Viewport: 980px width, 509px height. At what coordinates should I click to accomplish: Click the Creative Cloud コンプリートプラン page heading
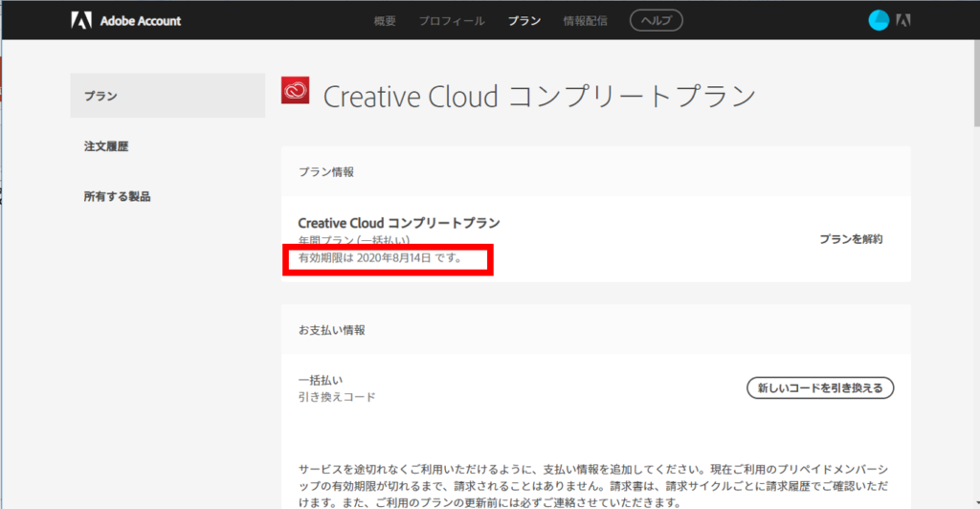pos(540,97)
